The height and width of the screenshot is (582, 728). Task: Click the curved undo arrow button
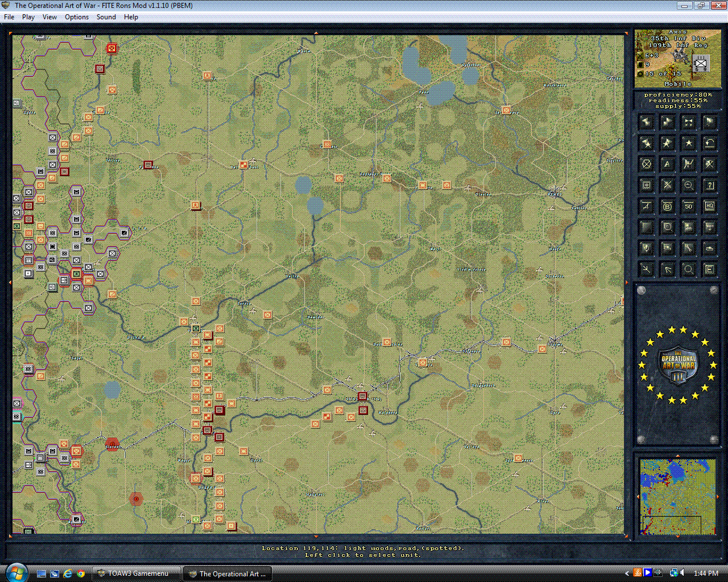coord(709,143)
